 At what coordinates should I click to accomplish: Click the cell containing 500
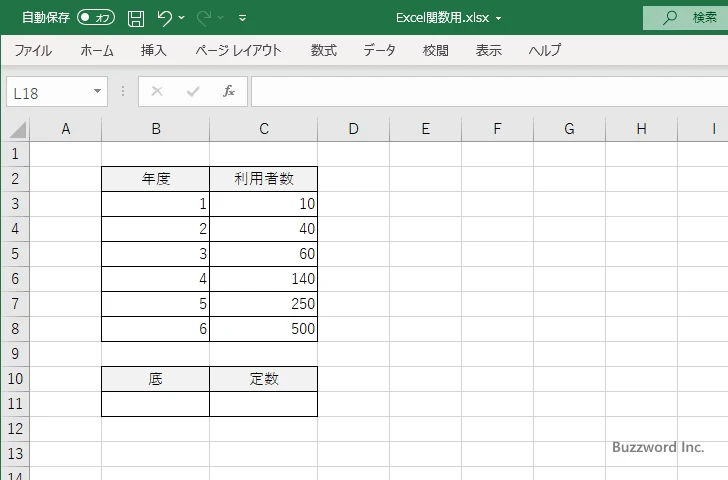tap(264, 329)
